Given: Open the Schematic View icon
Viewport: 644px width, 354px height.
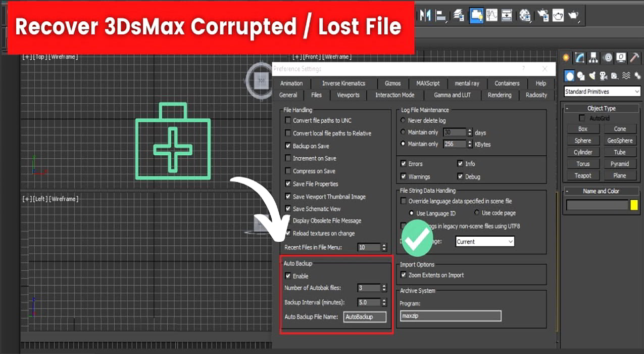Looking at the screenshot, I should pos(507,15).
